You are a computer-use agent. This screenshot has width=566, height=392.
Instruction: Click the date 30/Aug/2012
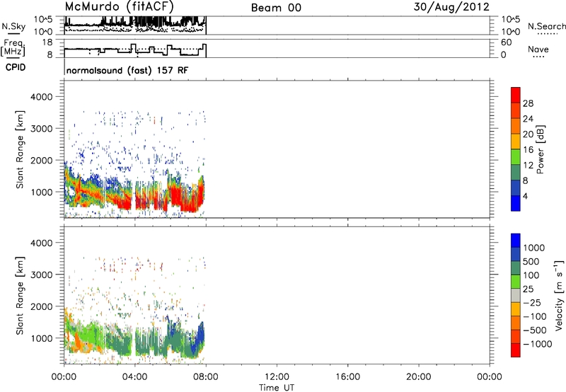451,7
